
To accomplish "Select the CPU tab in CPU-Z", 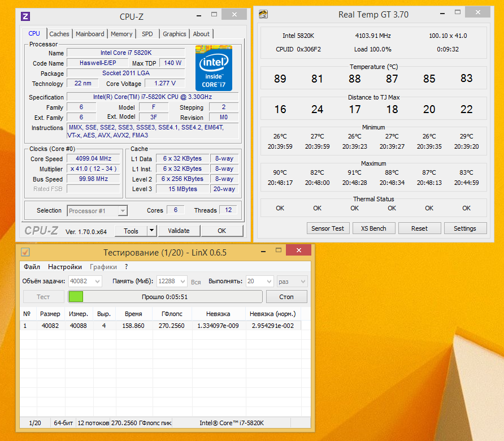I will point(34,33).
